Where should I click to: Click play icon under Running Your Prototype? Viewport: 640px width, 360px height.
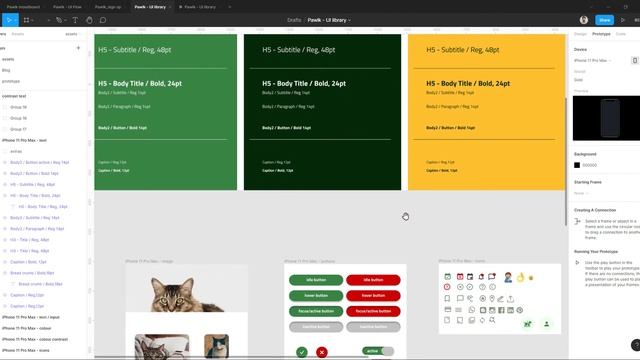577,263
